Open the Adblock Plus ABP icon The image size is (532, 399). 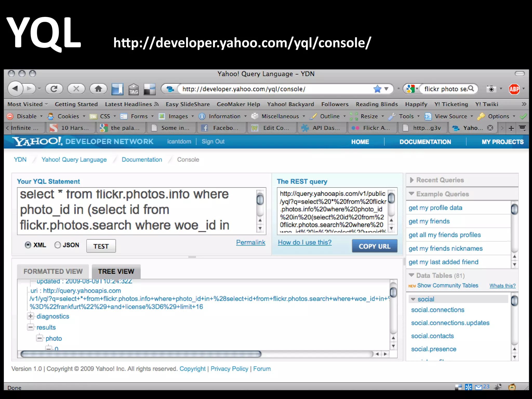tap(514, 89)
